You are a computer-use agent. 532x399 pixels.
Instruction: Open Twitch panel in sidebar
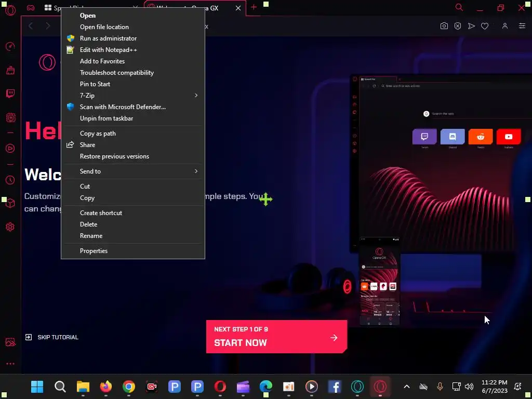10,94
